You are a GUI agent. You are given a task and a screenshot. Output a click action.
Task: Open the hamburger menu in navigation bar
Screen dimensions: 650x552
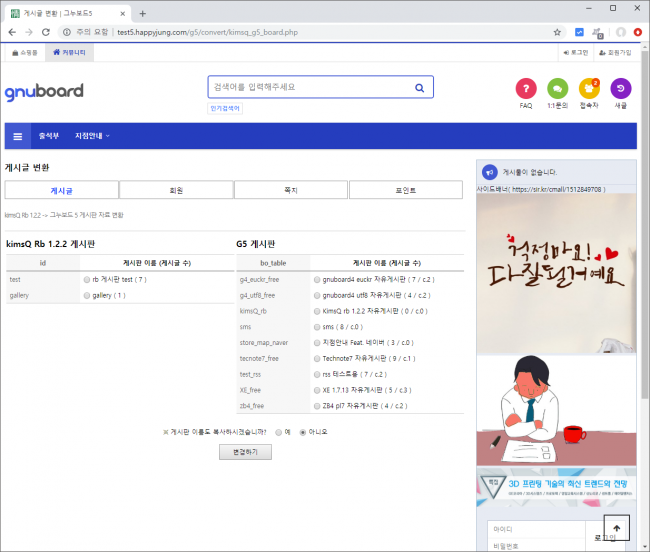18,136
